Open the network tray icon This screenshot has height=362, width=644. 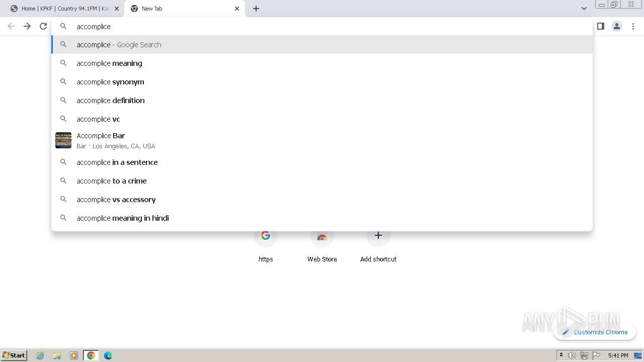(584, 355)
